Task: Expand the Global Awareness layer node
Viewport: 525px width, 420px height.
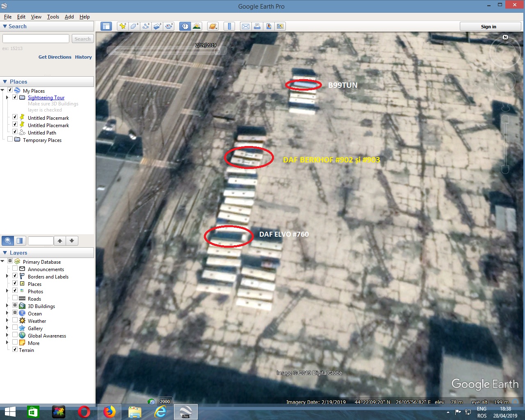Action: point(7,335)
